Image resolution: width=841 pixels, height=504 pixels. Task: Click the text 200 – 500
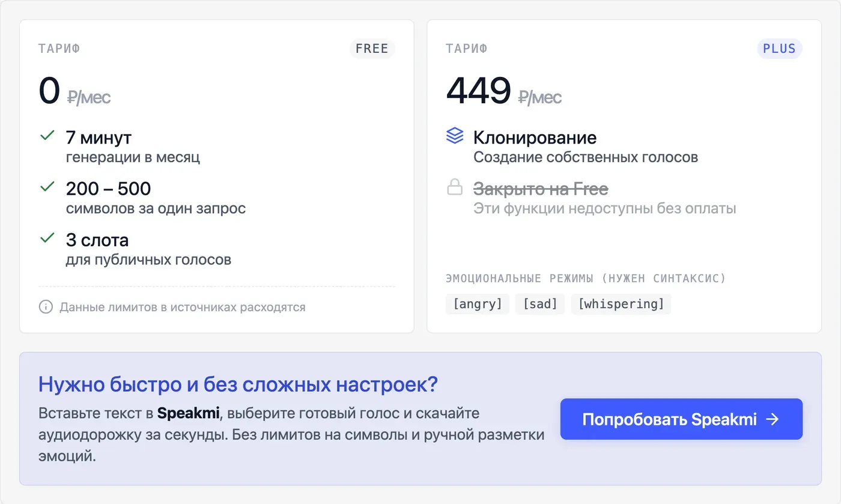pyautogui.click(x=108, y=189)
